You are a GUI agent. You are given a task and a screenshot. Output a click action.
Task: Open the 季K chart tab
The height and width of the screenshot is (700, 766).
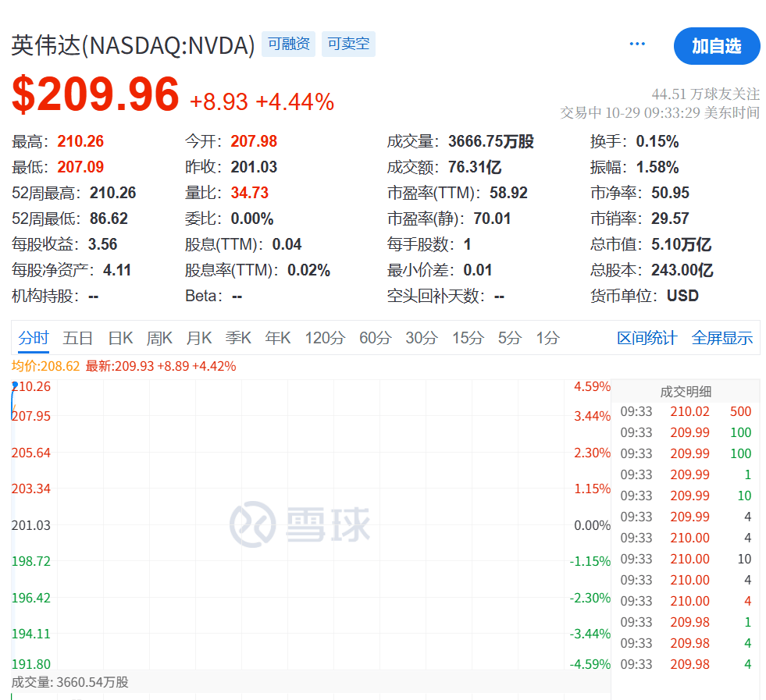(238, 338)
